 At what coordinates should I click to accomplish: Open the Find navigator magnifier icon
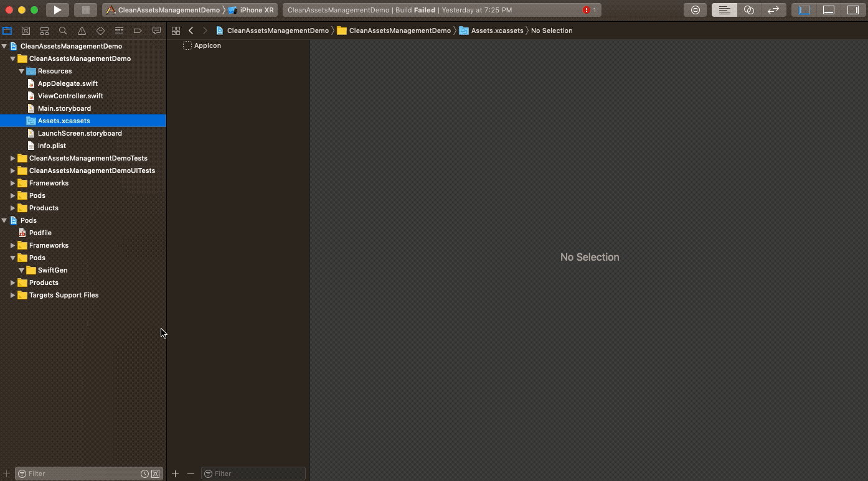pos(63,30)
